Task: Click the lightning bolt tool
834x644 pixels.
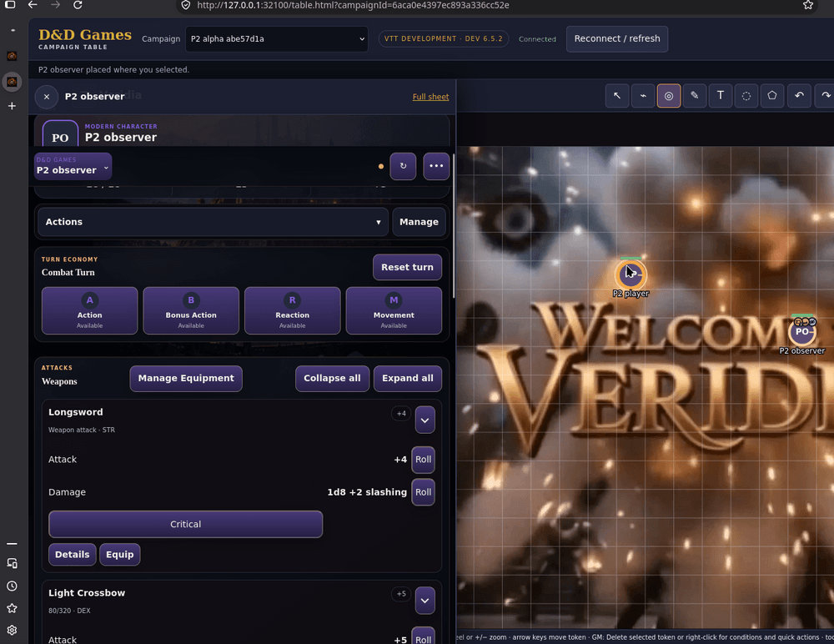Action: click(643, 96)
